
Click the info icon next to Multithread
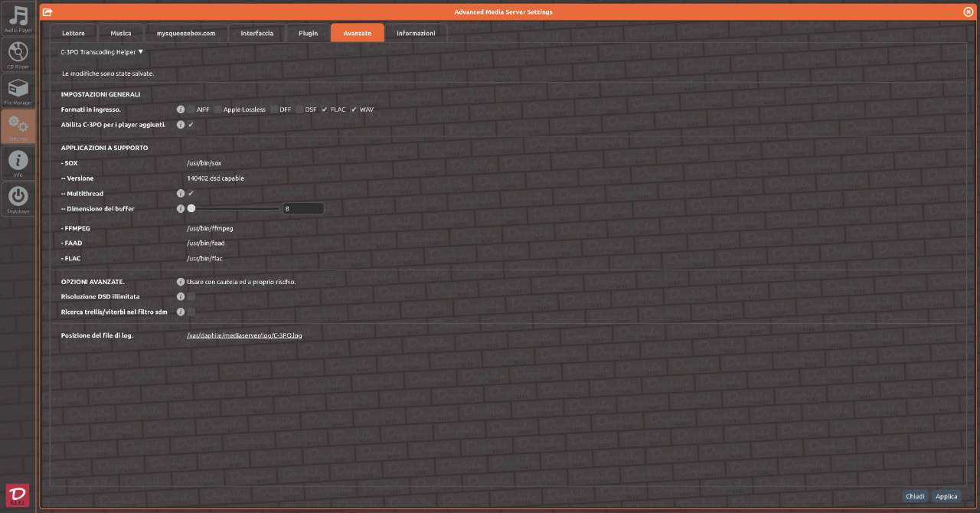tap(181, 194)
